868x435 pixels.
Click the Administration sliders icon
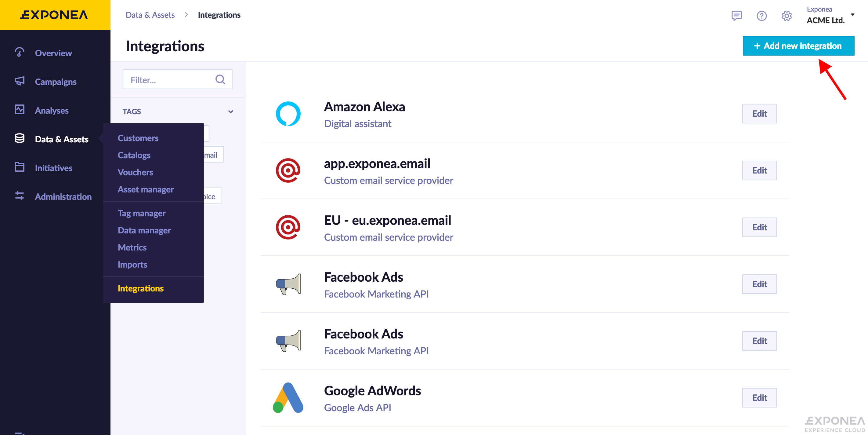[20, 196]
